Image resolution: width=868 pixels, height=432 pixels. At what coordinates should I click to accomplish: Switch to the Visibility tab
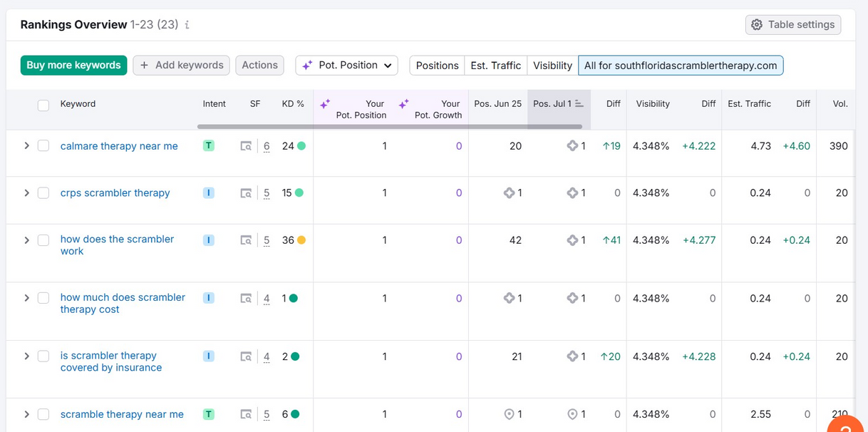click(x=552, y=66)
